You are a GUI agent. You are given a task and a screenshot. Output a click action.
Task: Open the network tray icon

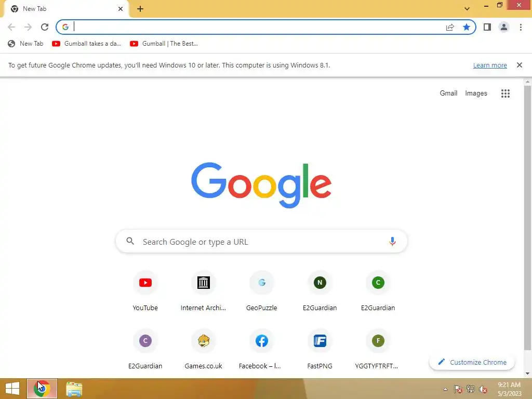click(x=471, y=389)
